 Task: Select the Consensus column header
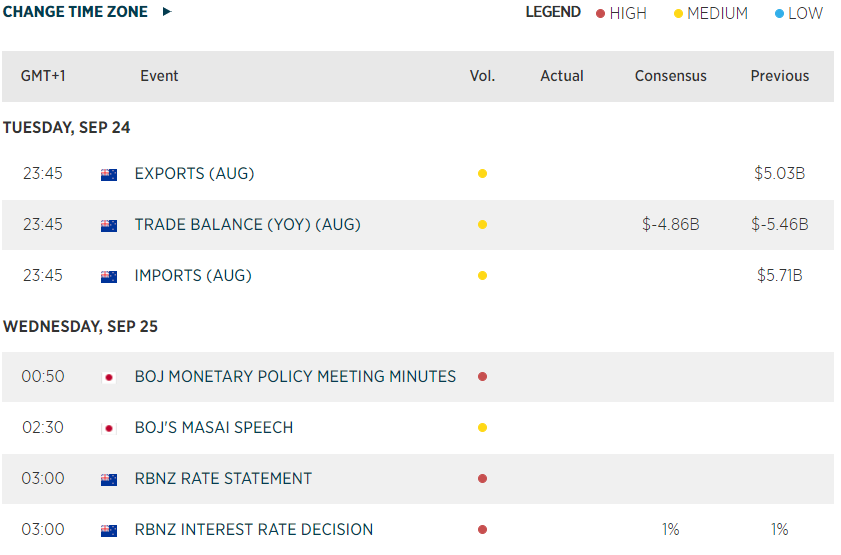click(x=670, y=76)
